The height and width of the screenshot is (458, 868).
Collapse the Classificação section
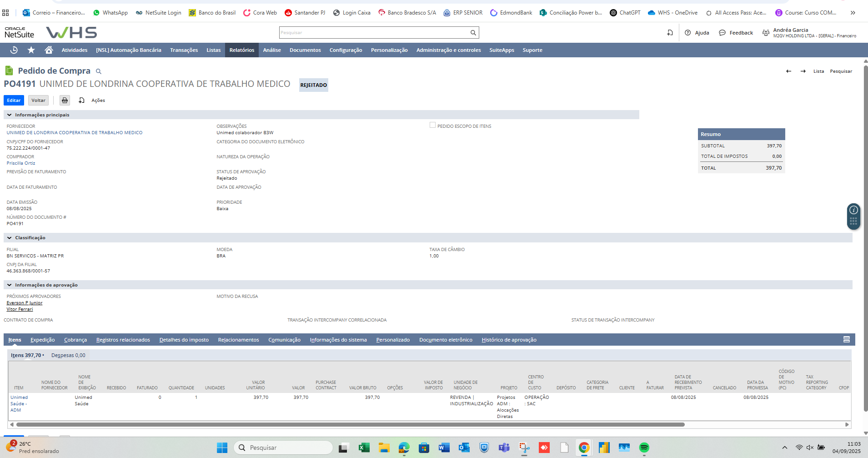[10, 238]
